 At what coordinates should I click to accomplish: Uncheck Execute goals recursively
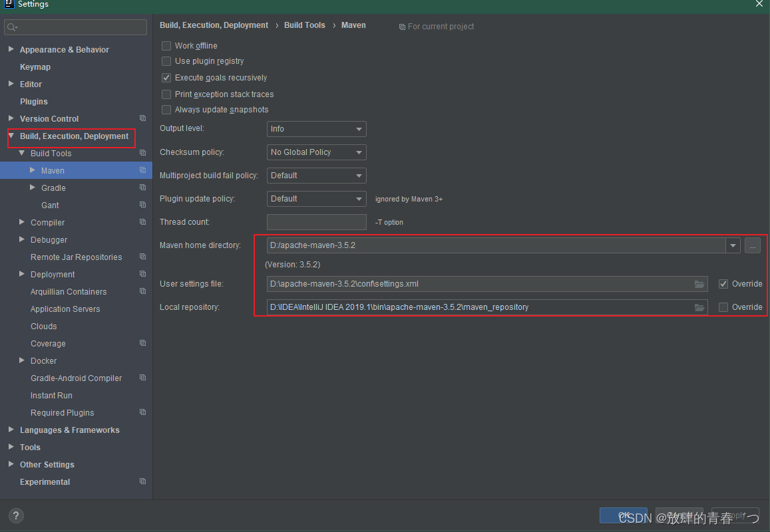click(166, 78)
